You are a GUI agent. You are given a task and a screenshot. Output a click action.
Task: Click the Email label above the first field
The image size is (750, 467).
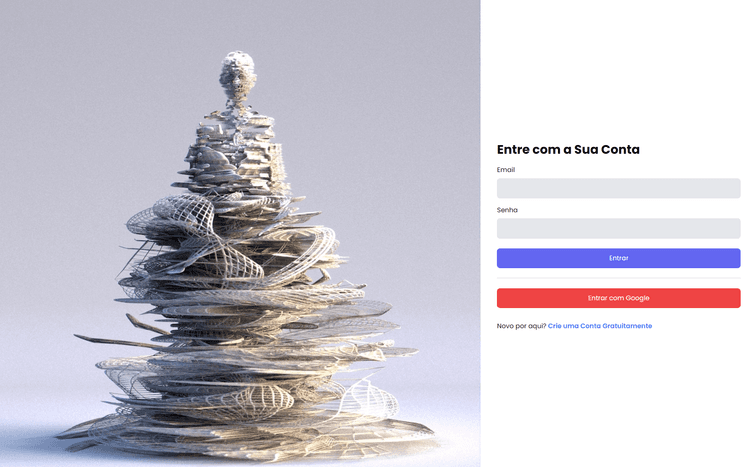coord(506,169)
